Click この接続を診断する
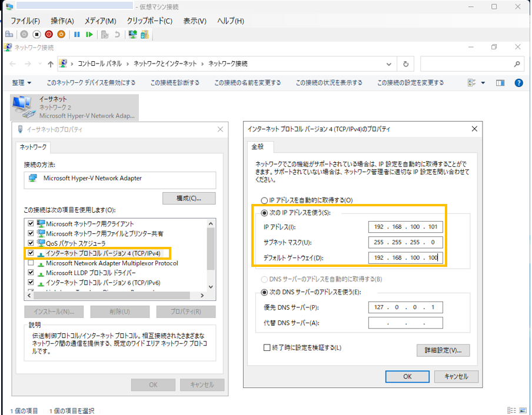Screen dimensions: 532x415 [175, 83]
